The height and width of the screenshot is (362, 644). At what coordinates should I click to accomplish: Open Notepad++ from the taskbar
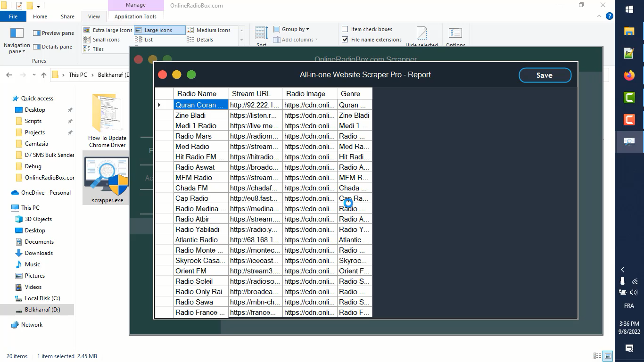(629, 53)
